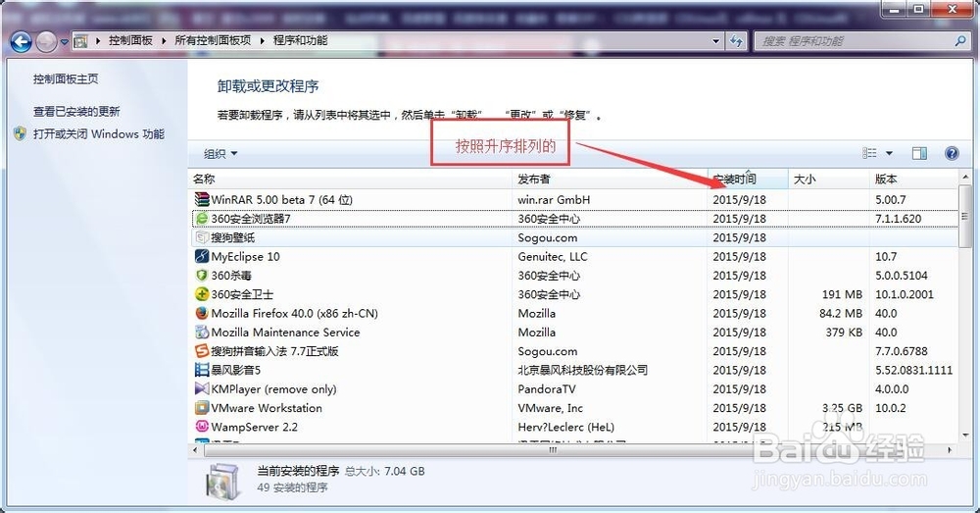The image size is (980, 513).
Task: Open the 组织 dropdown menu
Action: pyautogui.click(x=220, y=154)
